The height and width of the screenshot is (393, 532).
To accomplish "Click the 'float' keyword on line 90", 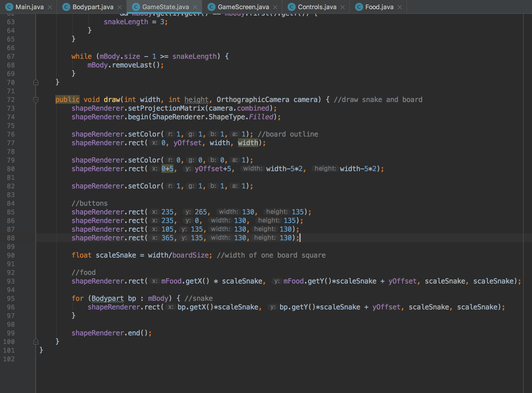I will click(x=82, y=255).
